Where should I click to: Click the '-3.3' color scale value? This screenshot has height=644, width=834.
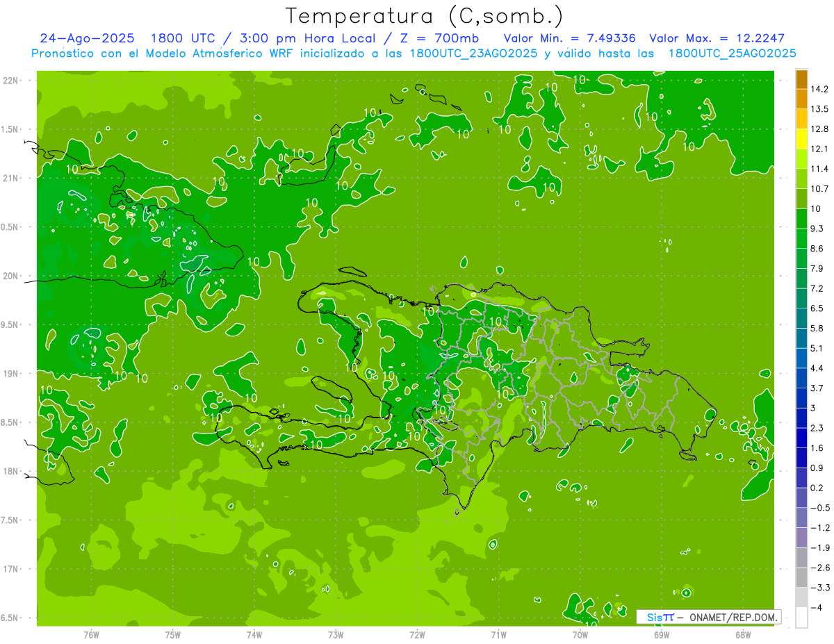pyautogui.click(x=820, y=588)
